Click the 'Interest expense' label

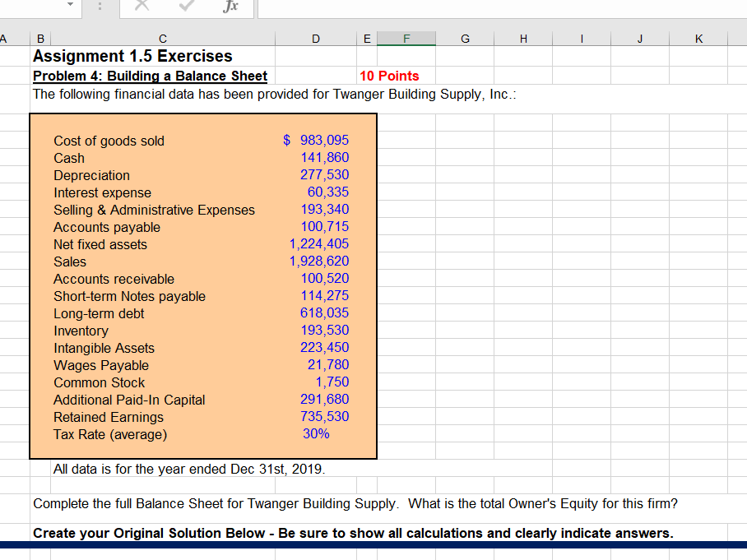point(103,193)
